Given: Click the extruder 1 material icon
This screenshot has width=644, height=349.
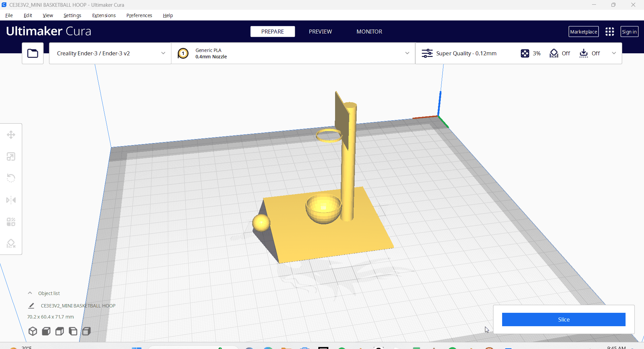Looking at the screenshot, I should [183, 53].
